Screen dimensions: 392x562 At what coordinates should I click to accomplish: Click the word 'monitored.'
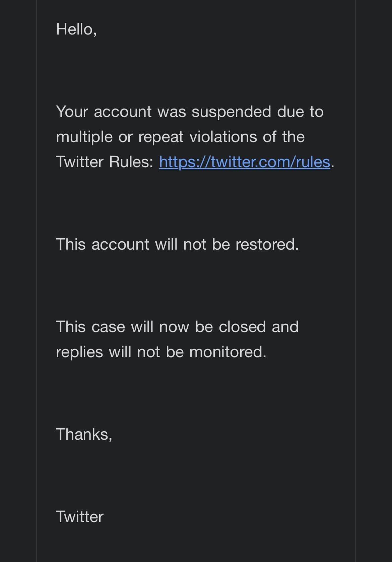[228, 352]
